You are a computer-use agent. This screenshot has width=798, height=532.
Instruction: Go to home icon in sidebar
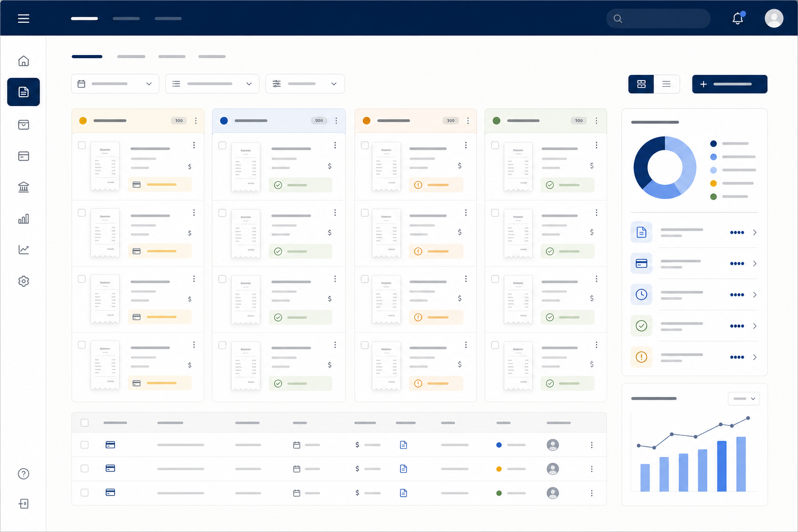23,61
